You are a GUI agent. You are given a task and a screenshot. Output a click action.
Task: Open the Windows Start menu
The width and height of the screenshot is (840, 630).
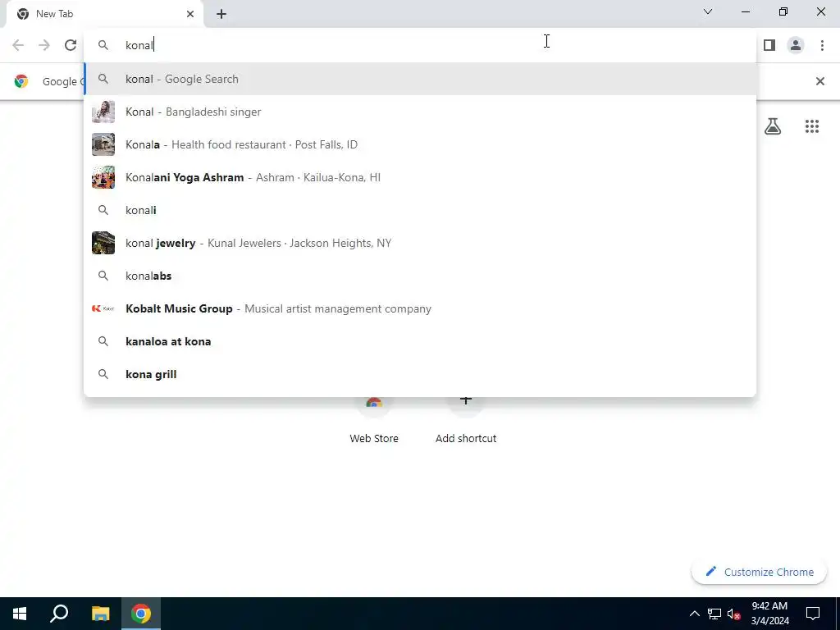(x=20, y=614)
